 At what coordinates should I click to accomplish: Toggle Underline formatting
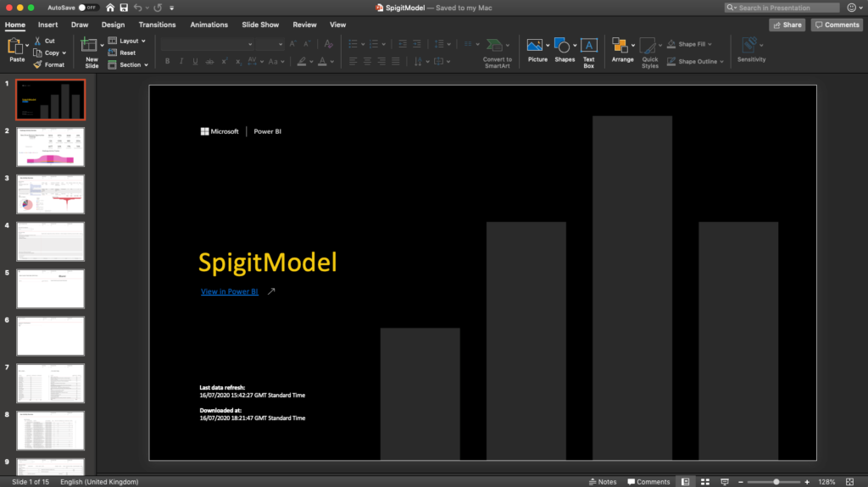point(196,62)
